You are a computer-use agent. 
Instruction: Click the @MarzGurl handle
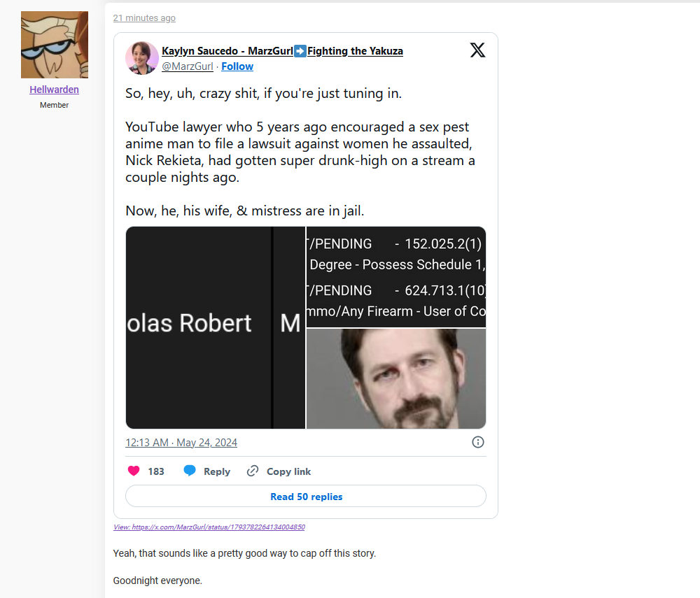pos(188,66)
